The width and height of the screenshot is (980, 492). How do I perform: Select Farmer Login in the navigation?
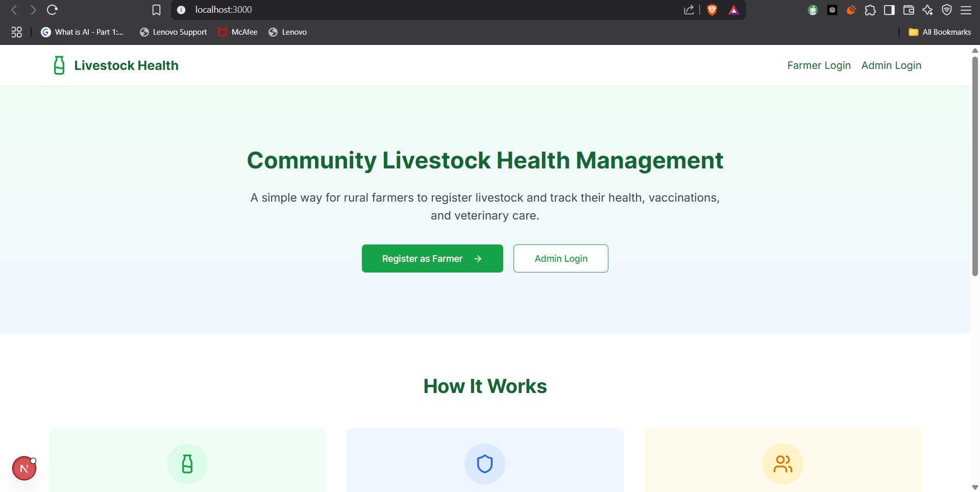(819, 65)
